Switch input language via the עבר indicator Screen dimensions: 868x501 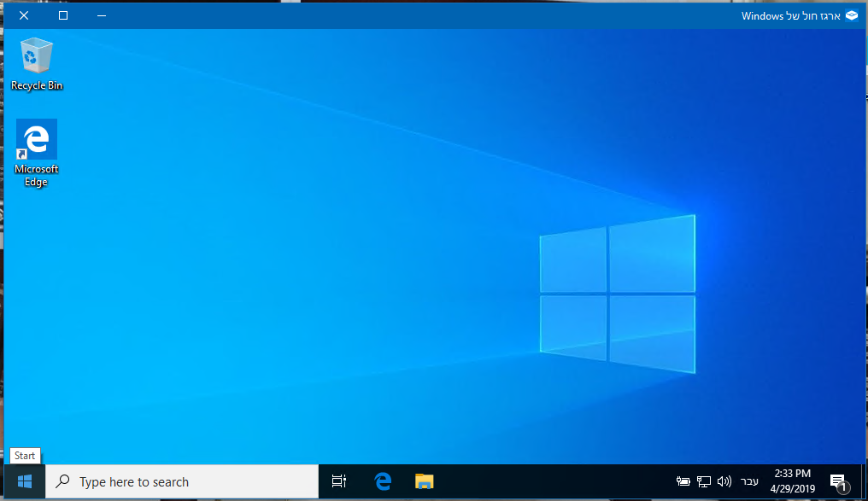click(749, 481)
